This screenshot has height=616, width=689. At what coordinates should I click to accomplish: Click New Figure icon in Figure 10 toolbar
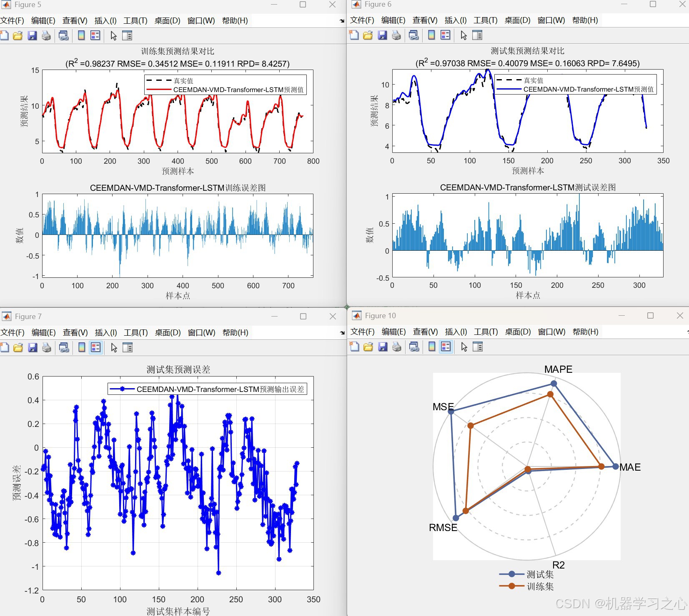click(355, 347)
